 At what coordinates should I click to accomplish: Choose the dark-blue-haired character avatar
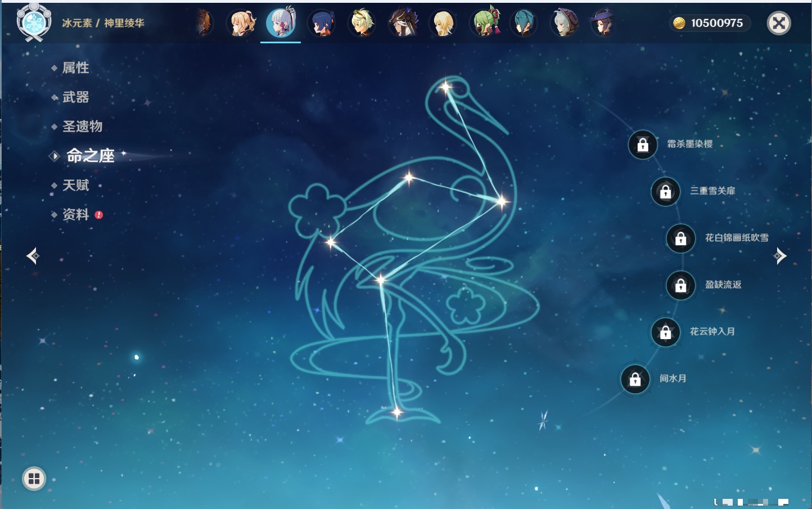322,23
